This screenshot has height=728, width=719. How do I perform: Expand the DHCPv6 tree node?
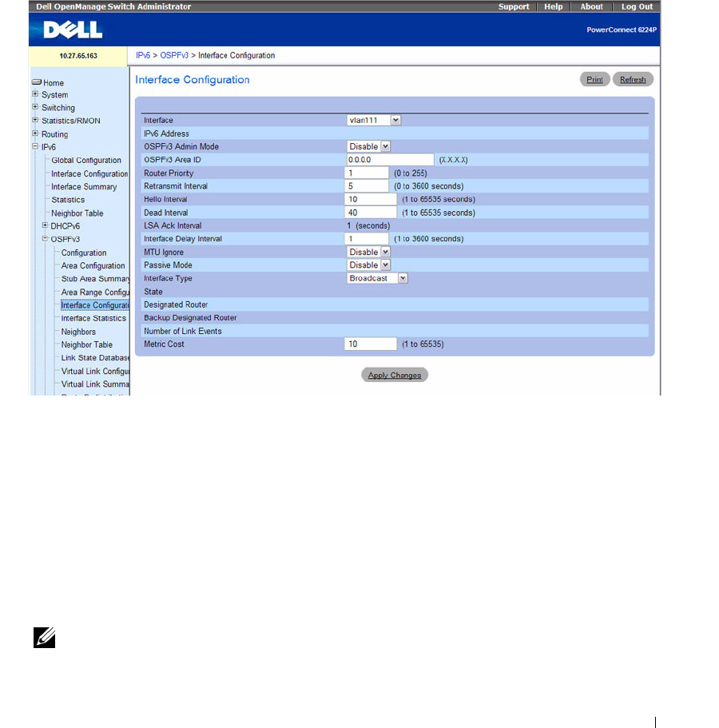click(x=45, y=225)
